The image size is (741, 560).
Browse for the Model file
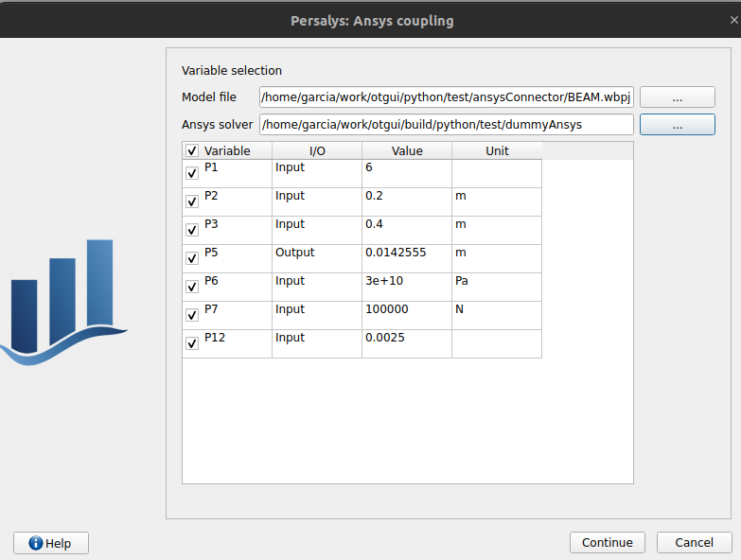coord(677,97)
